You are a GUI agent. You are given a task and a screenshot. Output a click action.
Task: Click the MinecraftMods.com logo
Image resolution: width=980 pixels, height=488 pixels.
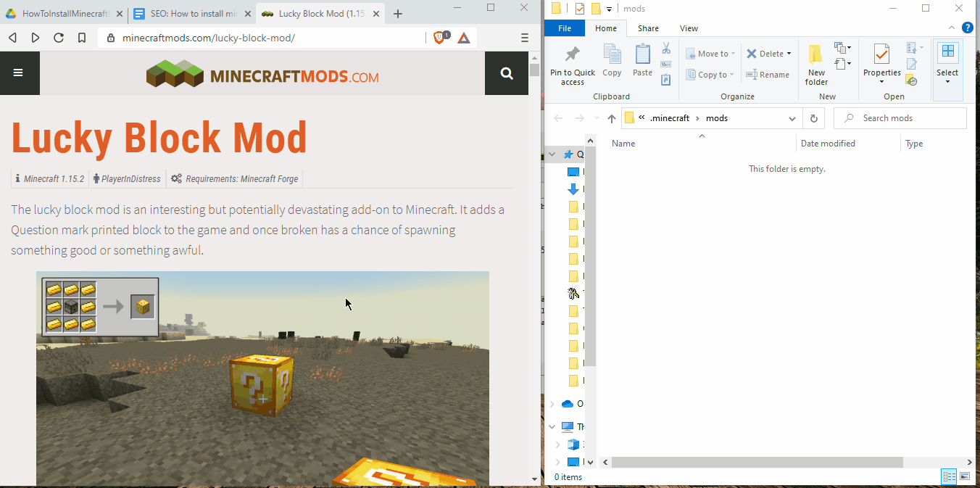click(x=262, y=74)
